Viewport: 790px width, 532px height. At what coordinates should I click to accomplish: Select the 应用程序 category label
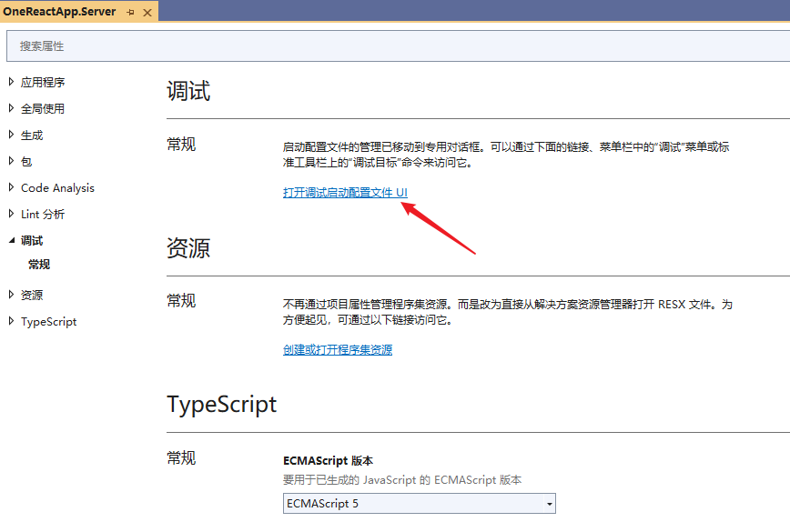point(43,82)
